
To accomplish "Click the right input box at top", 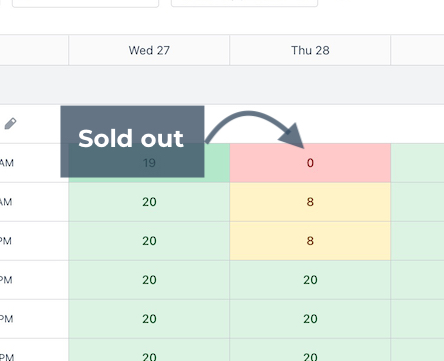I will [x=244, y=3].
